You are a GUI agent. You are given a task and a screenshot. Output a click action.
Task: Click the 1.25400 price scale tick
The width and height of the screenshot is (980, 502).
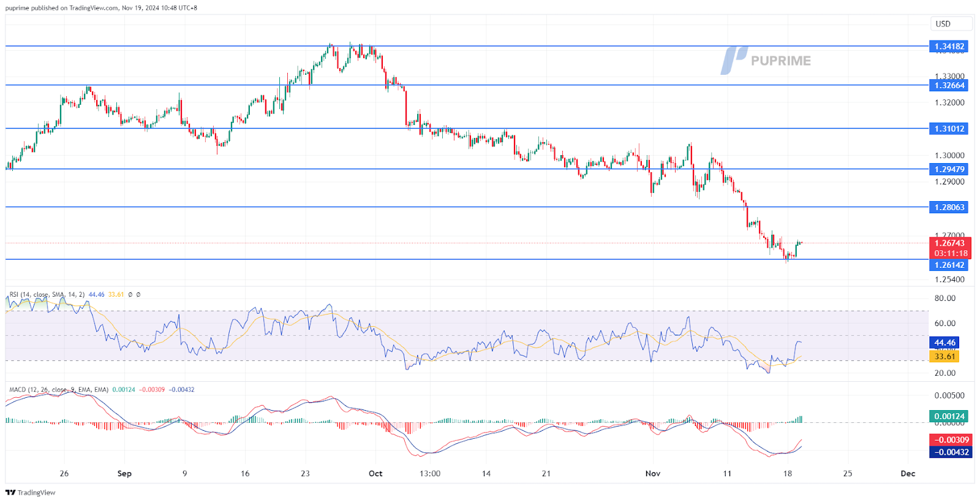[949, 280]
